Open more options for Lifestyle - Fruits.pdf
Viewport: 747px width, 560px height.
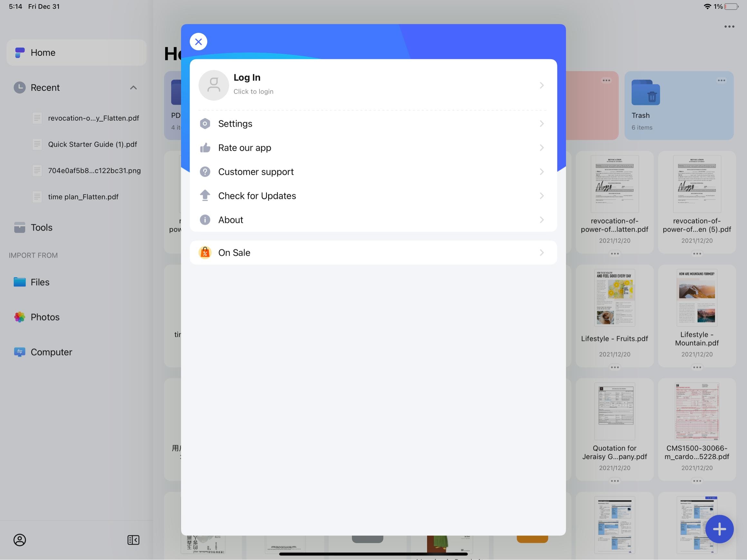[x=614, y=367]
